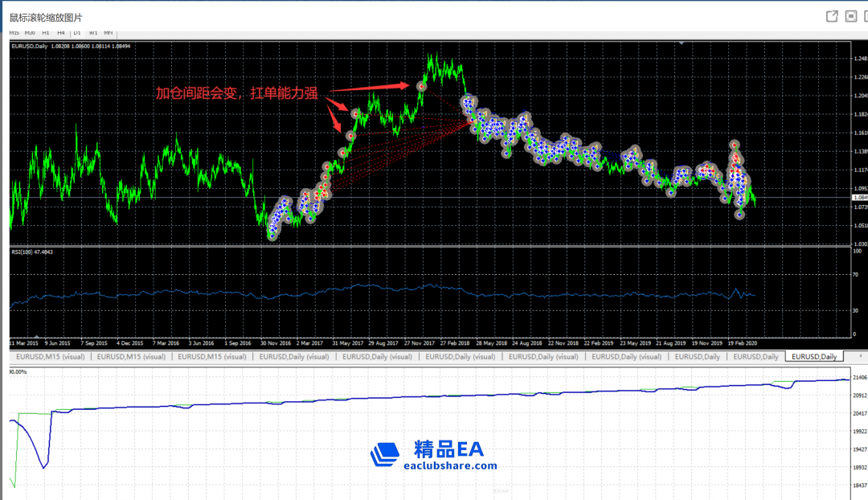Click the open-in-new-window icon at top right
Image resolution: width=868 pixels, height=500 pixels.
[832, 16]
